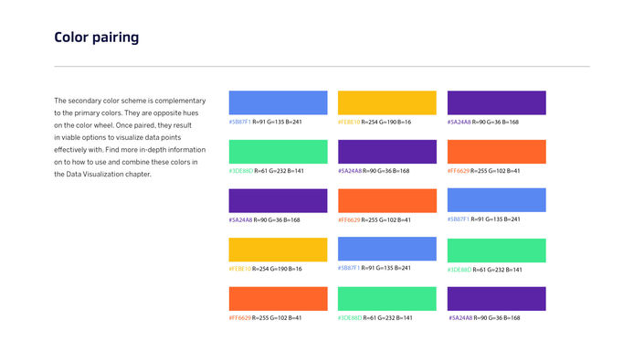Click "R=90 G=36 B=168" in the second row

click(x=386, y=171)
